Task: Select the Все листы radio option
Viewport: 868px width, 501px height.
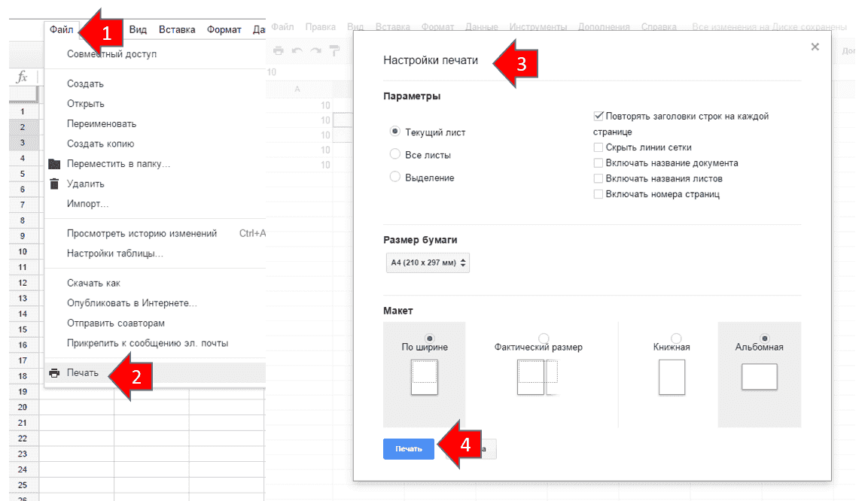Action: [x=395, y=154]
